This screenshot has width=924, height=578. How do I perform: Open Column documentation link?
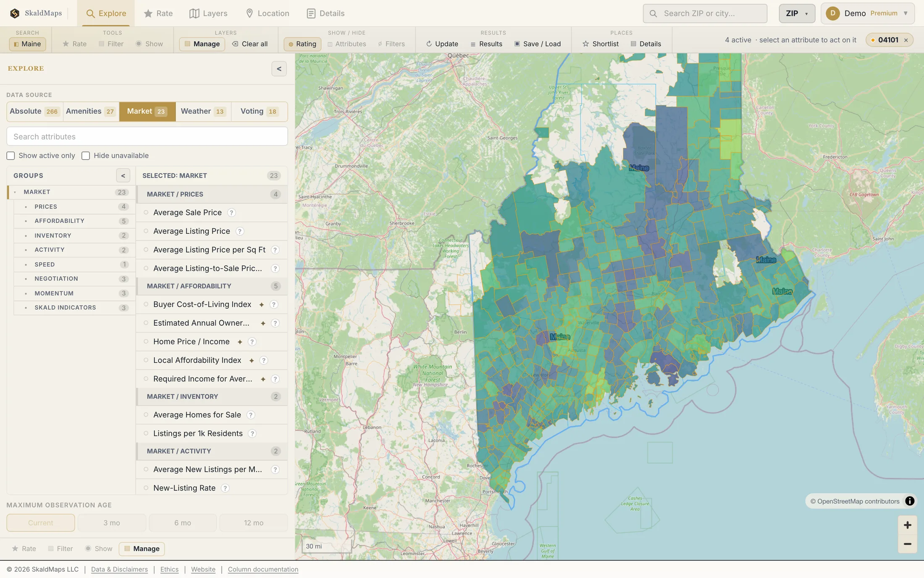[263, 570]
